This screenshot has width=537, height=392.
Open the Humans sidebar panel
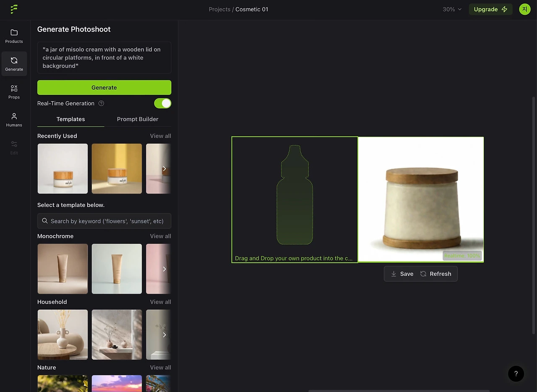pos(14,120)
